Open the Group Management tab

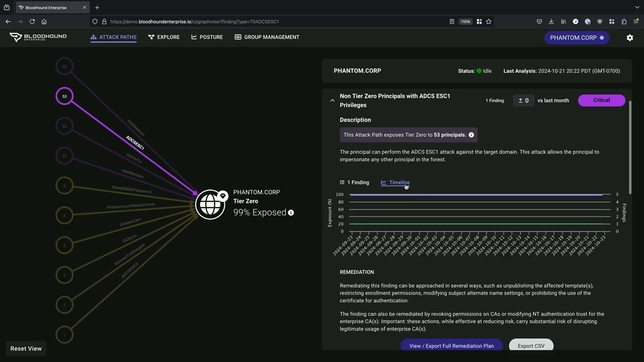pos(267,37)
